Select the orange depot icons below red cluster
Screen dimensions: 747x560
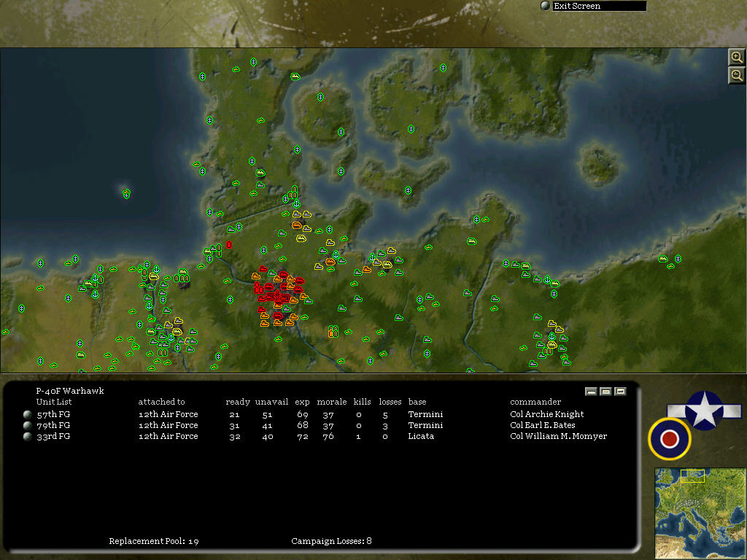[333, 332]
